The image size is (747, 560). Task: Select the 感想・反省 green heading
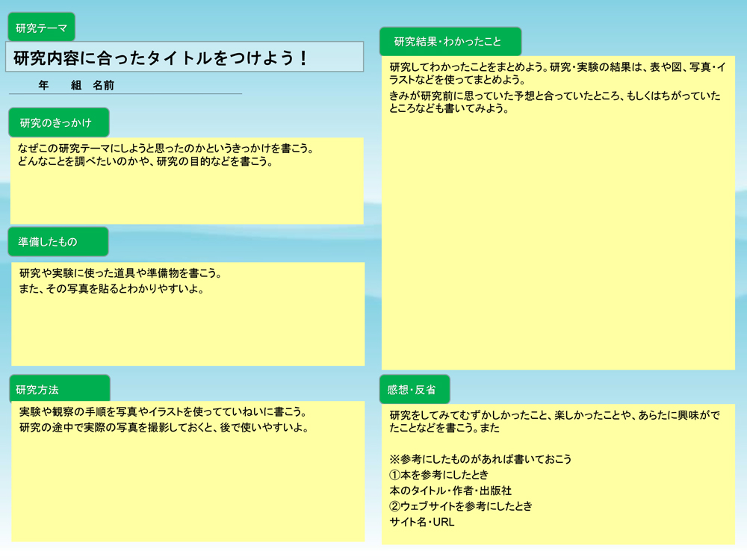[x=415, y=390]
